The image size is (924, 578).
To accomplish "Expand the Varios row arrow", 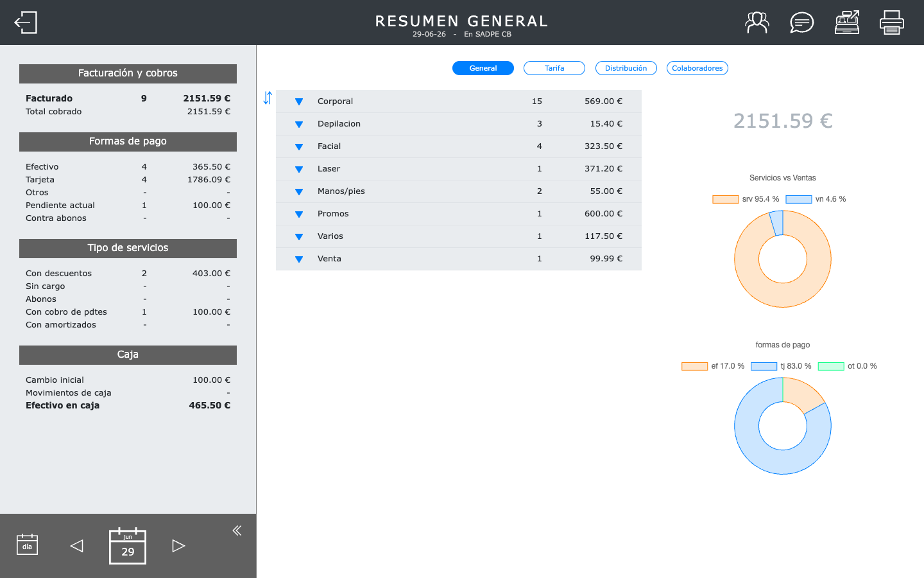I will point(299,236).
